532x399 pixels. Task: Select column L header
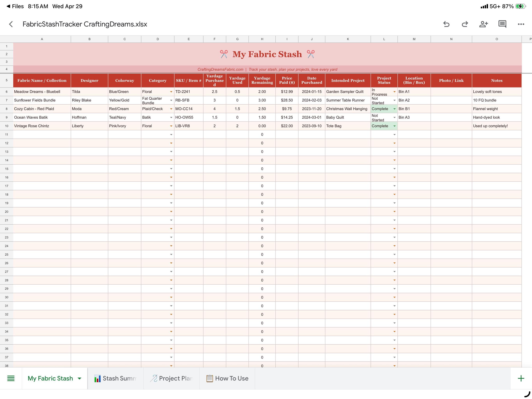[384, 39]
